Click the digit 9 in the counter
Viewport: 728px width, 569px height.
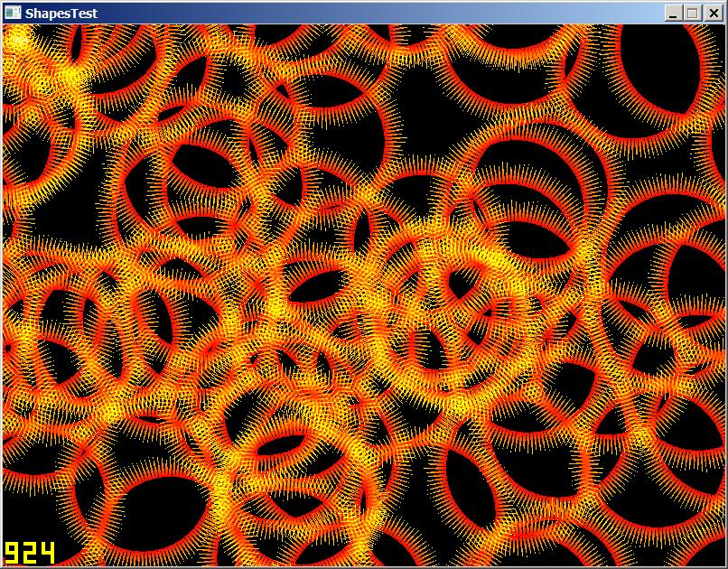click(13, 553)
